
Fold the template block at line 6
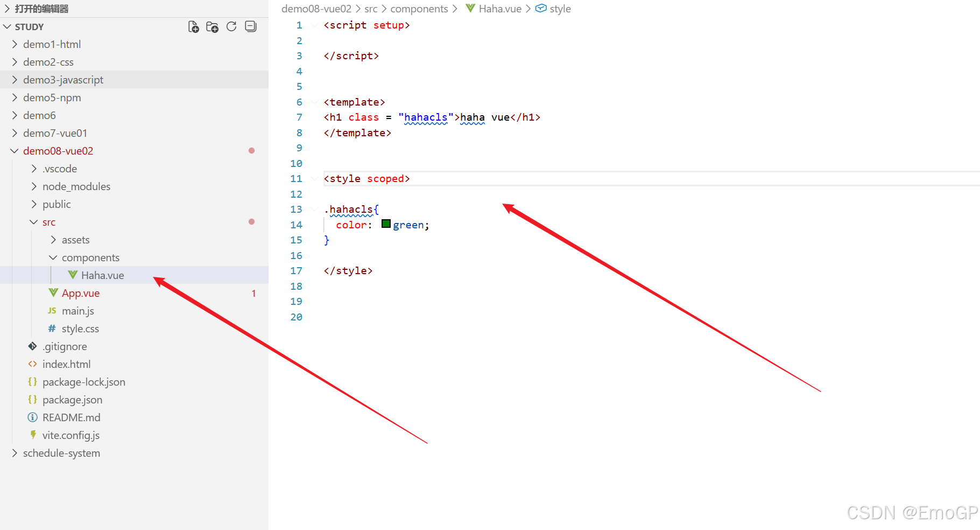click(314, 102)
